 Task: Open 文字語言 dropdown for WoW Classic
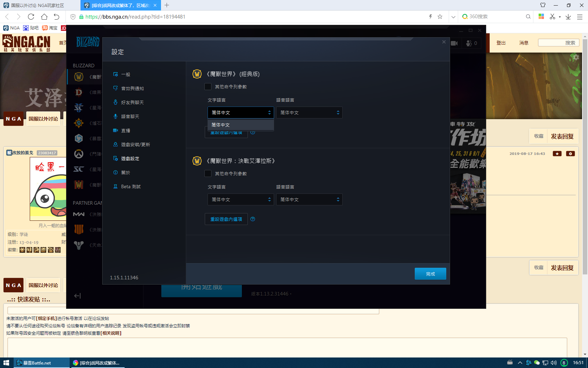tap(241, 113)
